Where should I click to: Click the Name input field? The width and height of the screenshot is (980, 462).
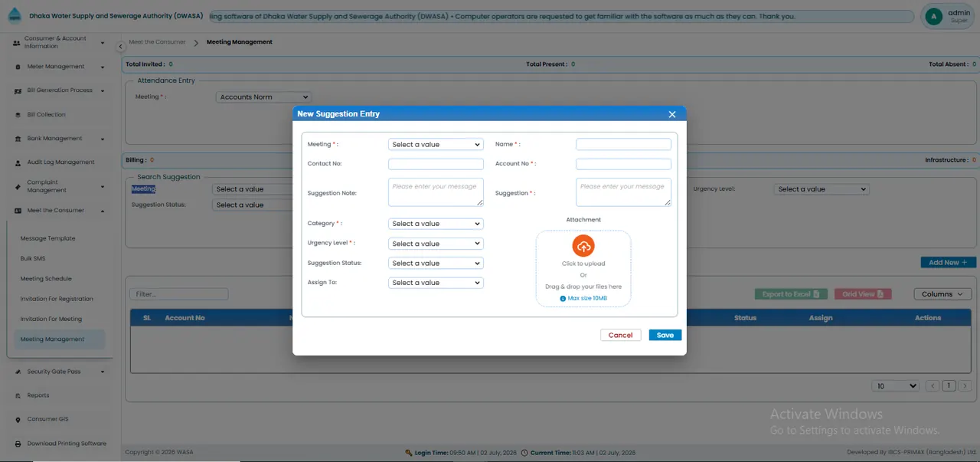point(623,144)
